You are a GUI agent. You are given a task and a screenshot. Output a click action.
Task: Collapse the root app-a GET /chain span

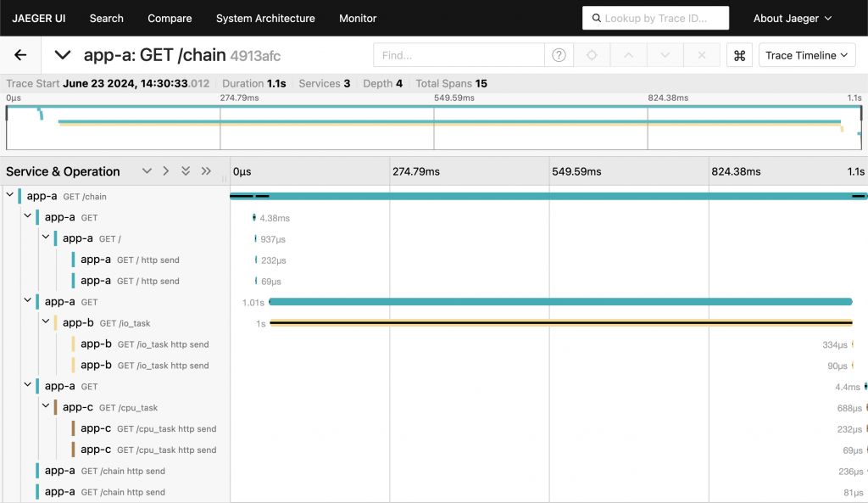pyautogui.click(x=10, y=195)
